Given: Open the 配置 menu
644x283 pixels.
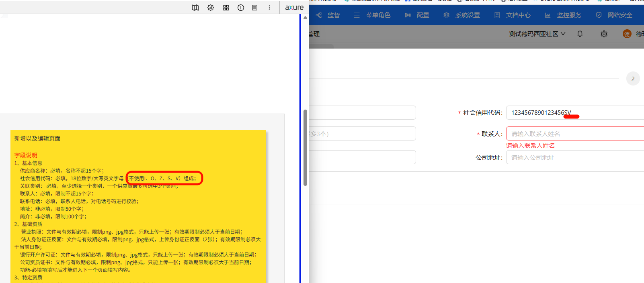Looking at the screenshot, I should click(417, 15).
